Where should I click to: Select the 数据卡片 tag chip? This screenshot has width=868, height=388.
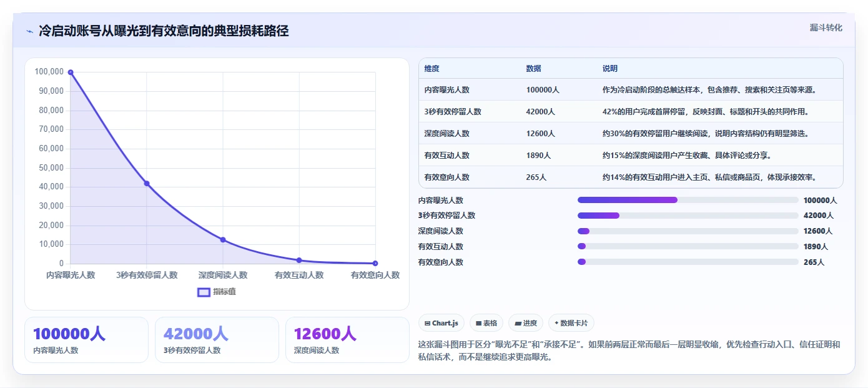[x=571, y=323]
